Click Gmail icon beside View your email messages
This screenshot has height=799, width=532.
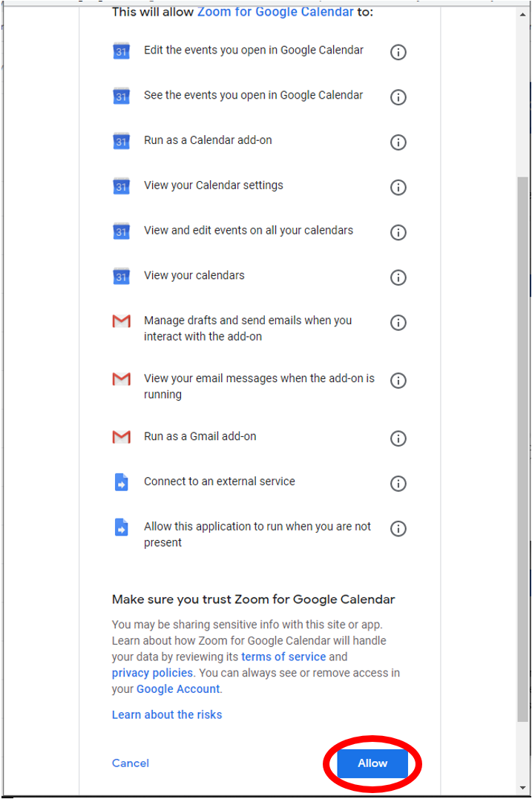pyautogui.click(x=121, y=378)
